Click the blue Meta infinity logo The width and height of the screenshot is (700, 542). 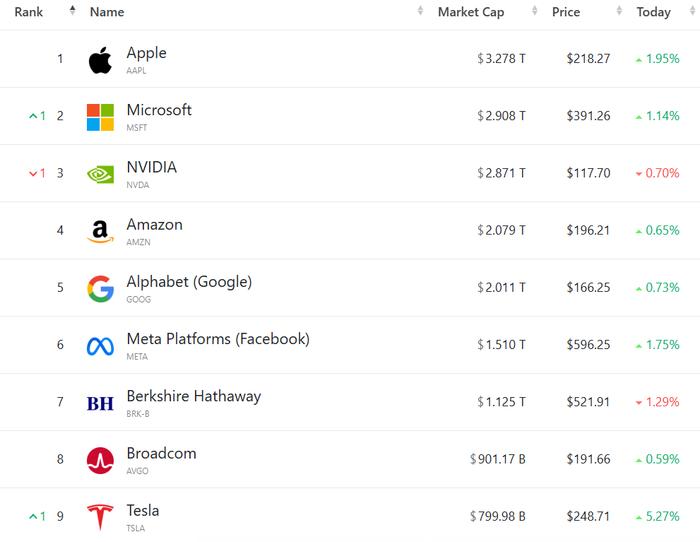pos(100,346)
